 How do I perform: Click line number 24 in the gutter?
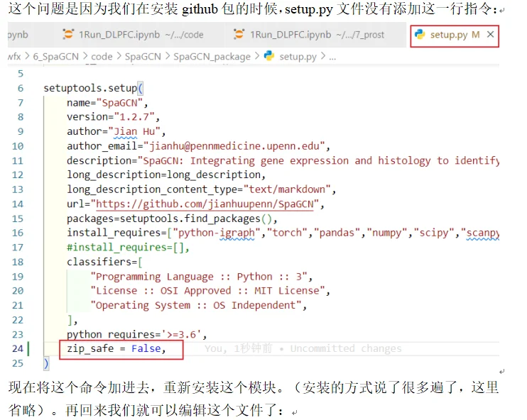coord(18,349)
